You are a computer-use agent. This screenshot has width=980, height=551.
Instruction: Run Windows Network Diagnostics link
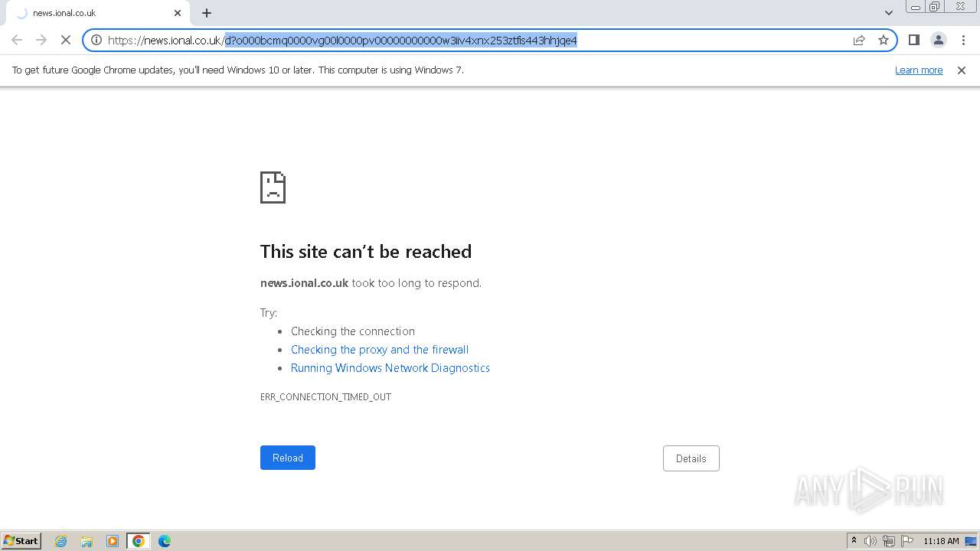coord(390,368)
